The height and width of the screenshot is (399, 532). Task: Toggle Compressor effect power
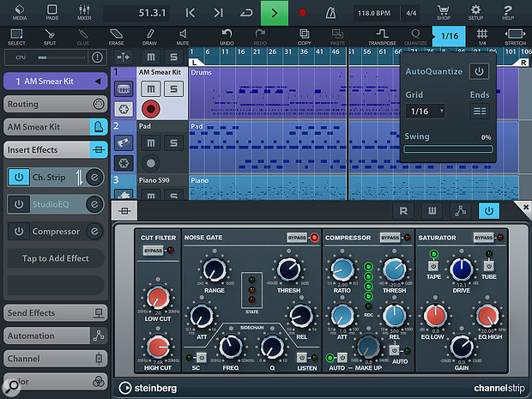click(x=19, y=232)
